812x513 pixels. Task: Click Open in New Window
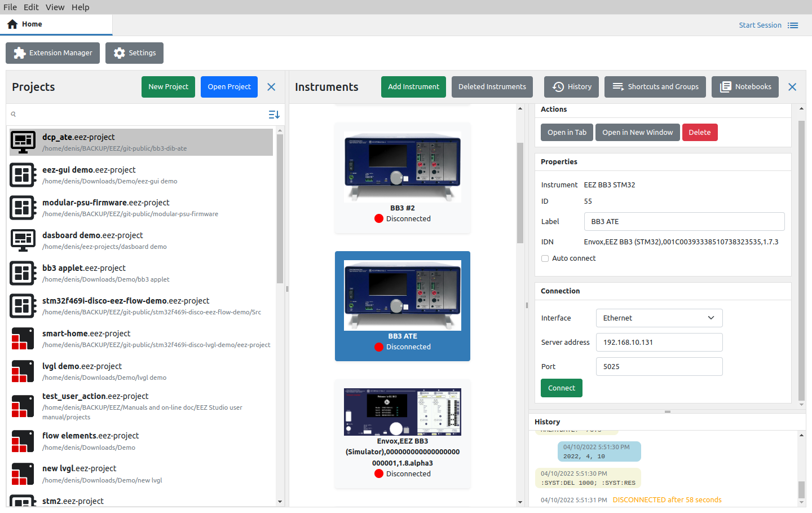click(x=637, y=132)
